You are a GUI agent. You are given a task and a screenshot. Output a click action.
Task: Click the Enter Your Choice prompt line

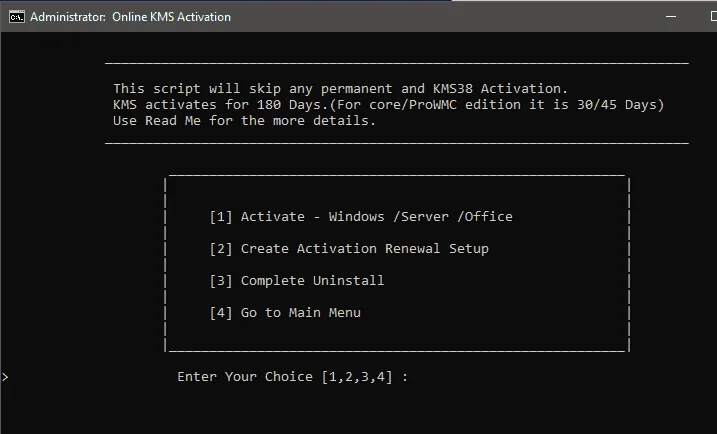tap(292, 376)
